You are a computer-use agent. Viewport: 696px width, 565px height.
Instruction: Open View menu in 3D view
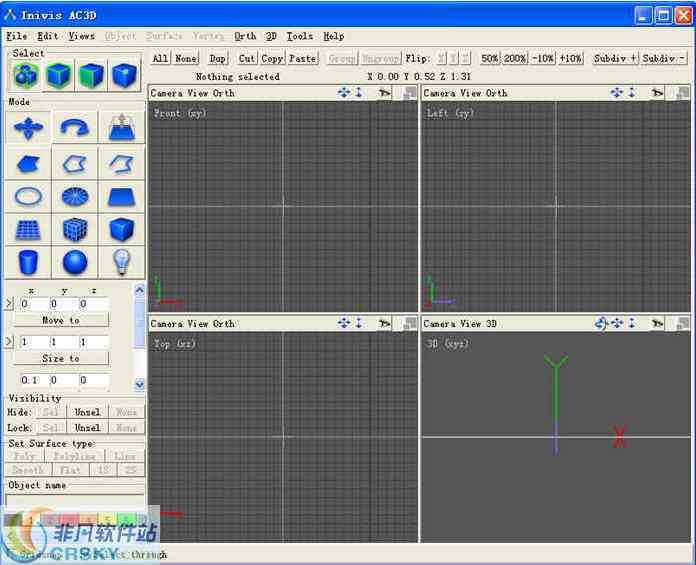(471, 324)
